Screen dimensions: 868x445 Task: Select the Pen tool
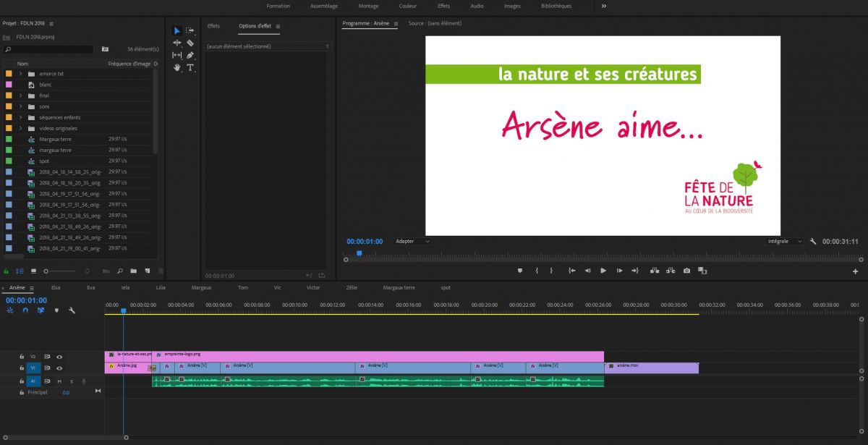[190, 55]
